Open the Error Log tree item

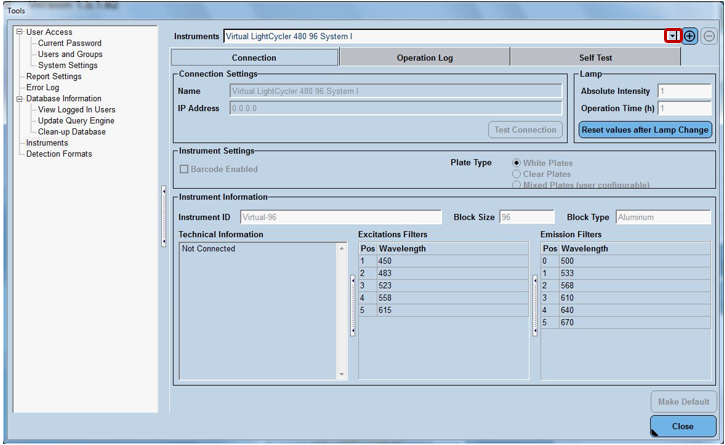[43, 88]
